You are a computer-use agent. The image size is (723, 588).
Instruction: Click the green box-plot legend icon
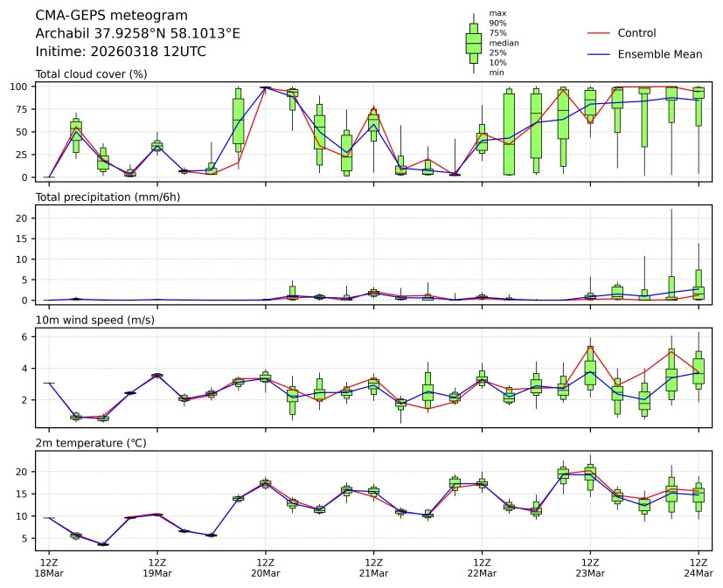pos(473,43)
